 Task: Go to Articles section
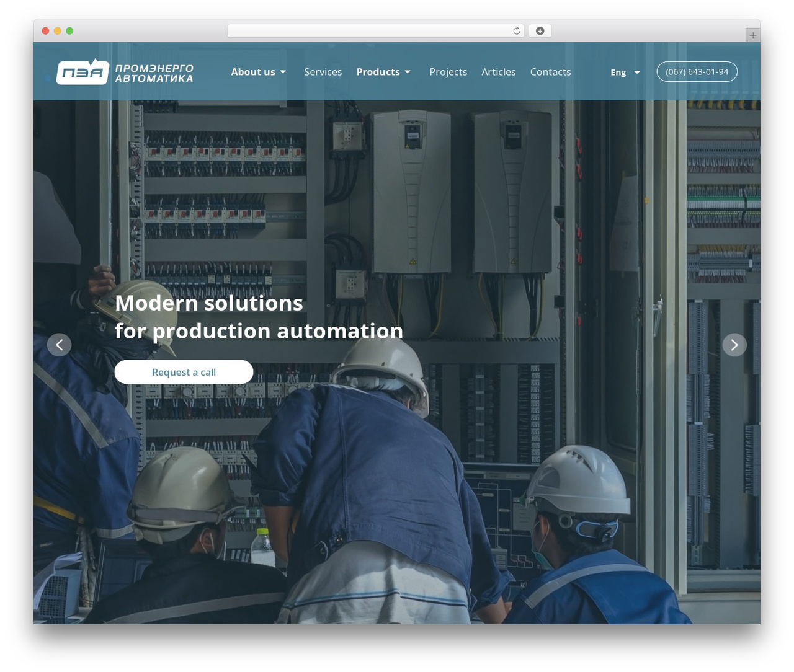(499, 72)
